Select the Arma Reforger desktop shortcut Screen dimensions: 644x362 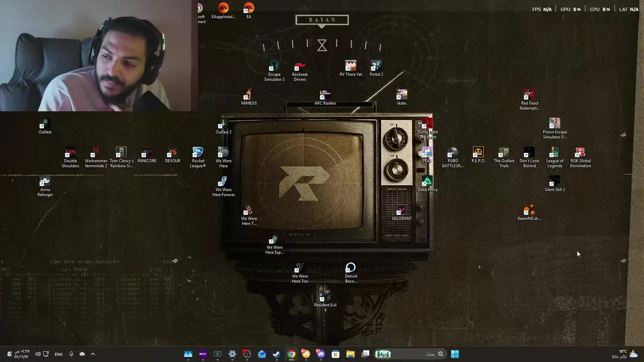45,187
